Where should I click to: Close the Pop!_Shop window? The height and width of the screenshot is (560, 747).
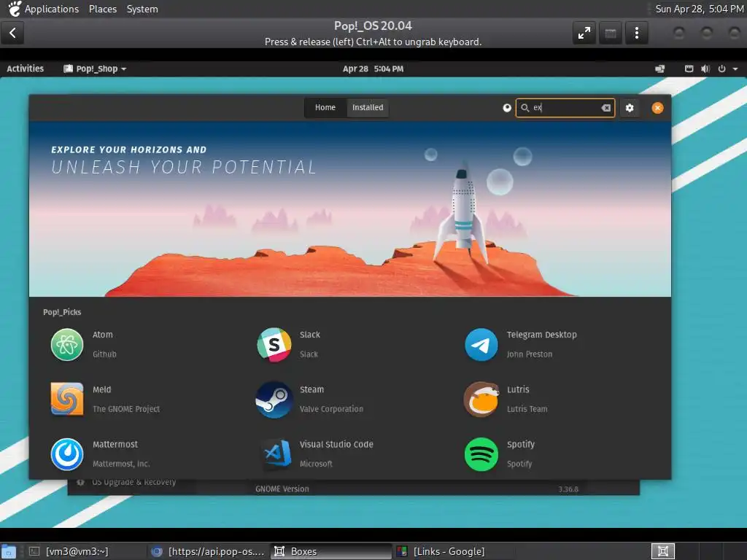tap(657, 108)
